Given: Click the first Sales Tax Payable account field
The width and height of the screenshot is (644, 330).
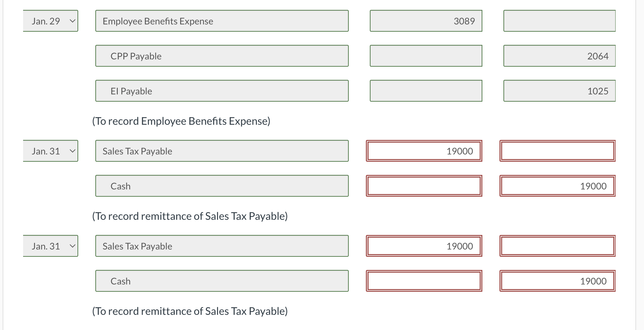Looking at the screenshot, I should [222, 151].
